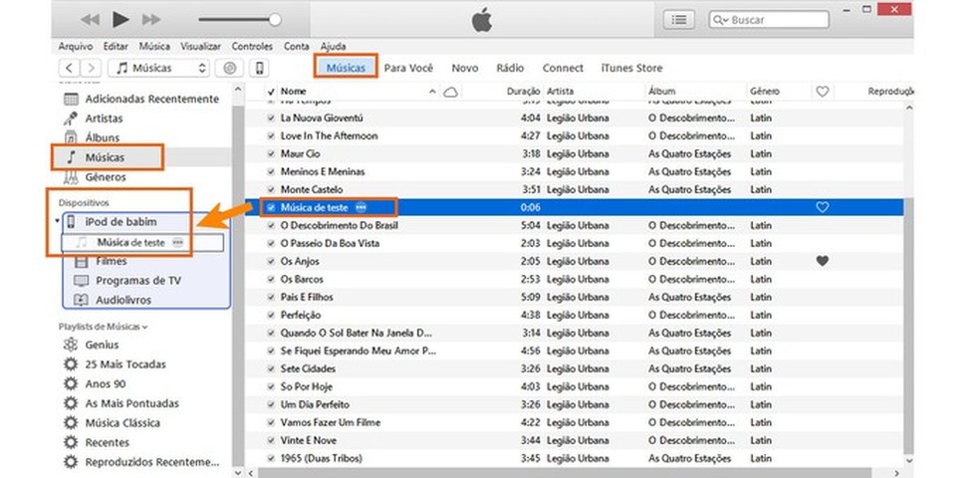Uncheck the Os Anjos checkbox
980x478 pixels.
(x=271, y=261)
